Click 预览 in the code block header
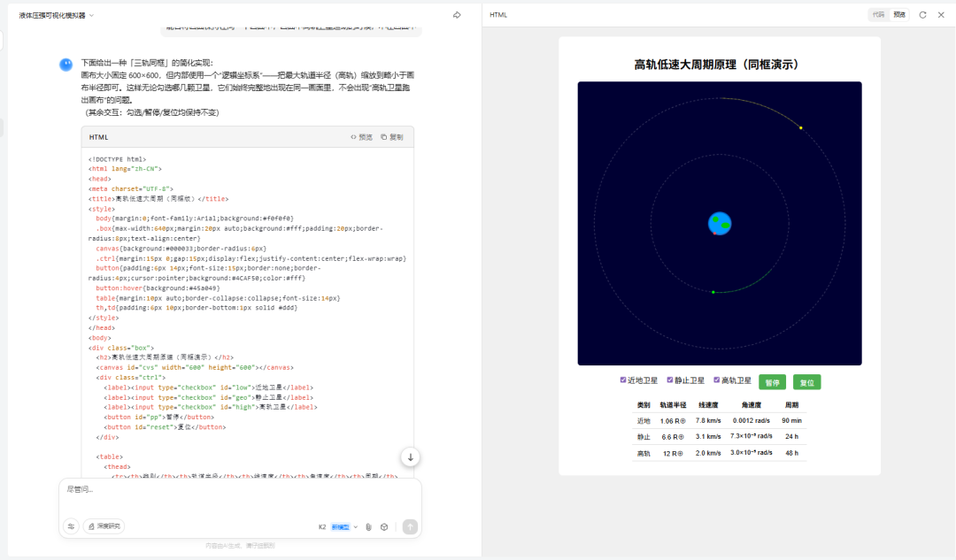The height and width of the screenshot is (560, 956). (x=361, y=137)
